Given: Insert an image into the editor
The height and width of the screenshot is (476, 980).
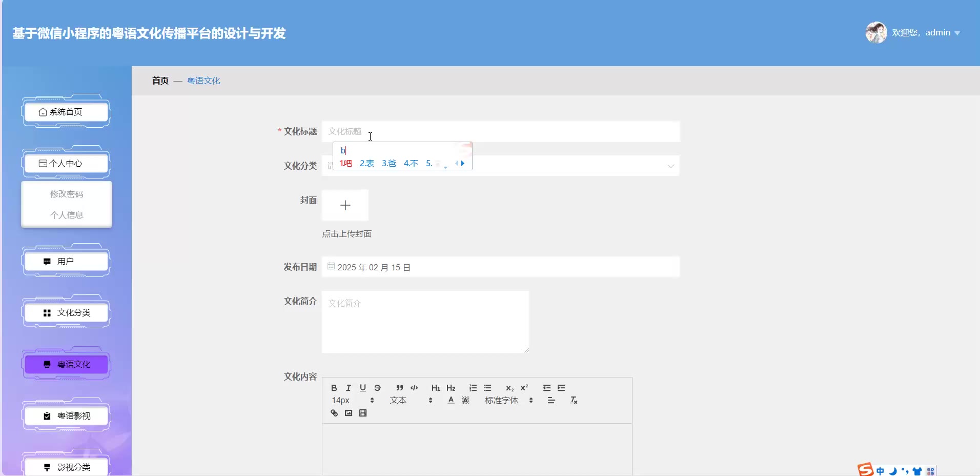Looking at the screenshot, I should (x=349, y=413).
